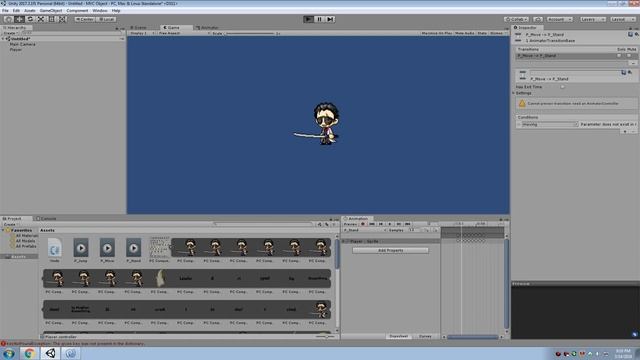Click the Animation Preview button
Image resolution: width=640 pixels, height=360 pixels.
(x=350, y=224)
